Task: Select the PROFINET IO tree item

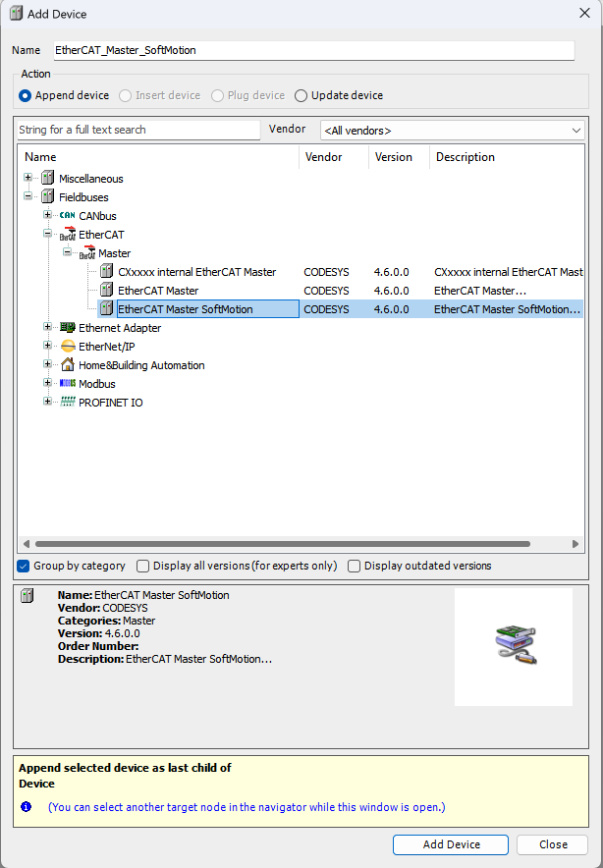Action: (110, 403)
